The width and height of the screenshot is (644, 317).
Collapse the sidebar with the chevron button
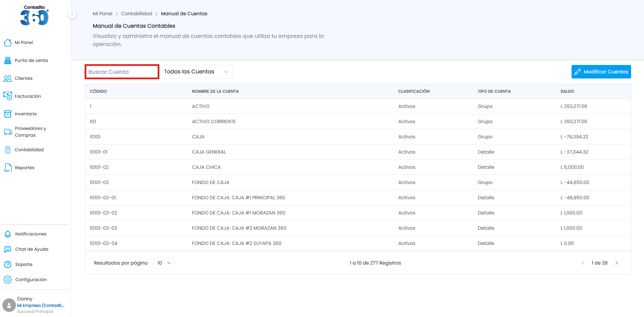(72, 14)
